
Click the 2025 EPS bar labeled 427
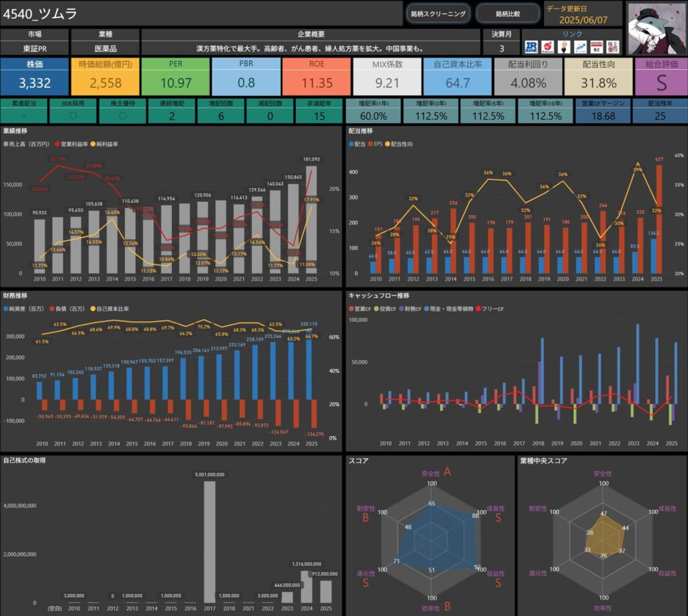(659, 219)
